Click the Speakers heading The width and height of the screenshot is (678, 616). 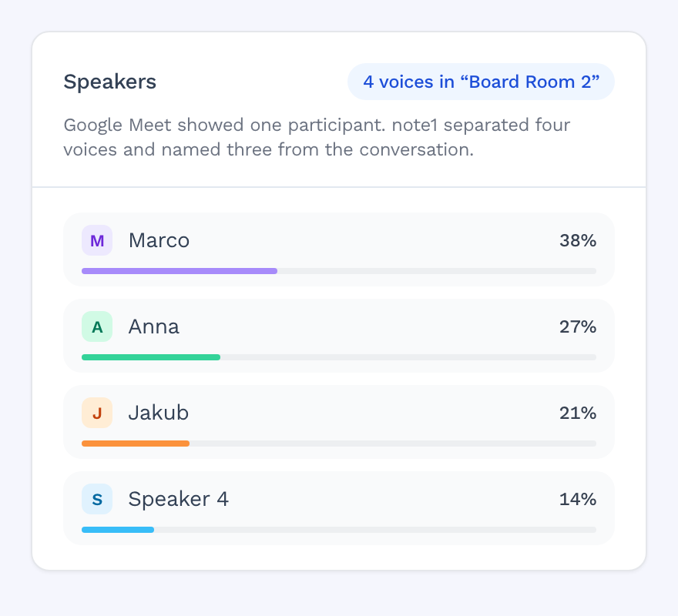click(x=110, y=82)
